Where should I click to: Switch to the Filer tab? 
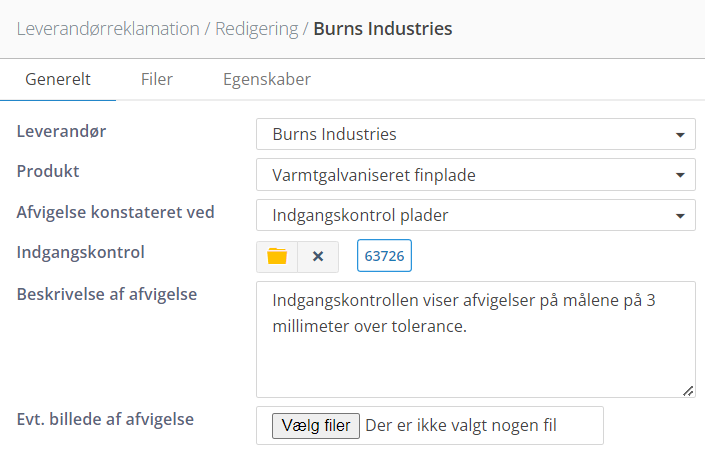point(156,79)
